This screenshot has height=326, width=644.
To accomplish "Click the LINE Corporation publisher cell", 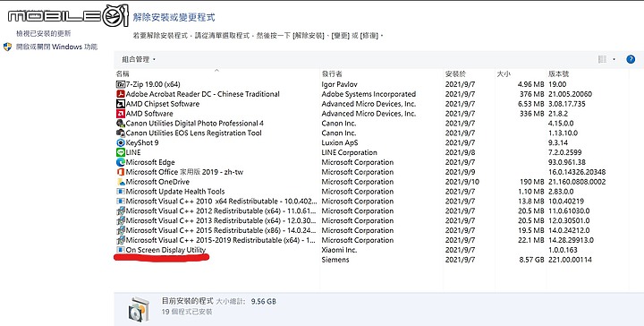I will click(349, 152).
